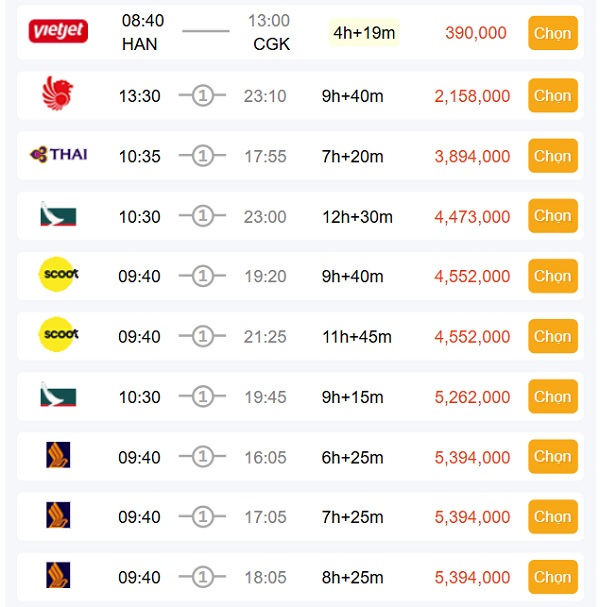Click the highlighted 4h+19m duration
The image size is (600, 607).
pyautogui.click(x=364, y=33)
